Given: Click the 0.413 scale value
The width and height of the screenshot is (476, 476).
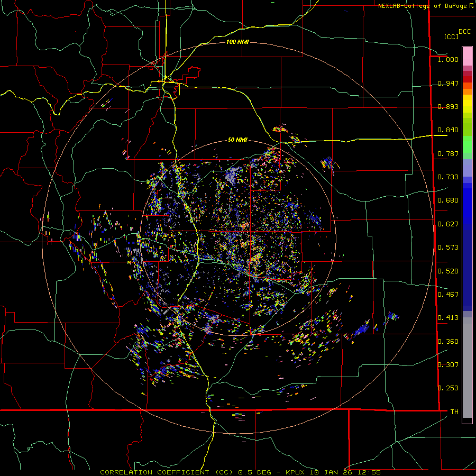Looking at the screenshot, I should point(448,318).
